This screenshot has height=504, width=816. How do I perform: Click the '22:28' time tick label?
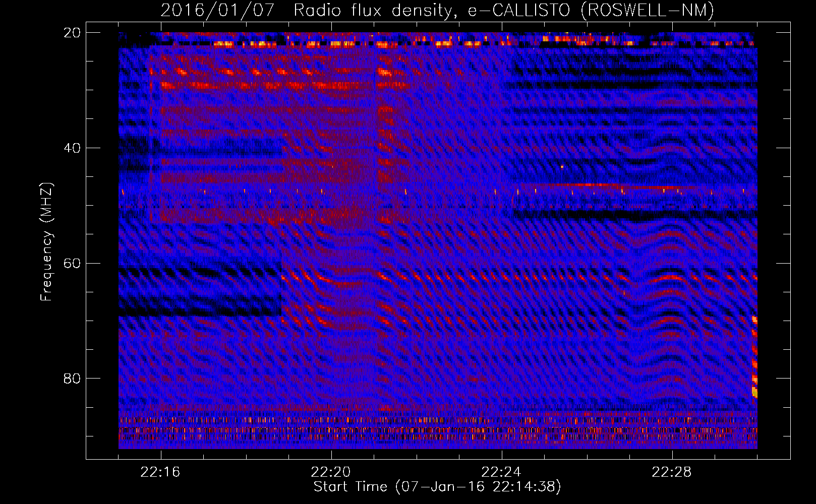click(x=672, y=472)
